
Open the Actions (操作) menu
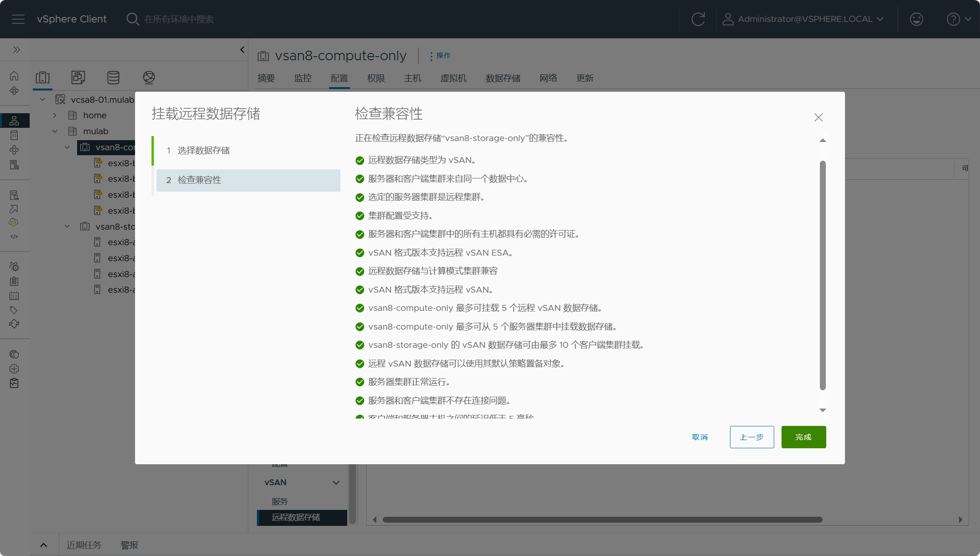click(x=440, y=56)
